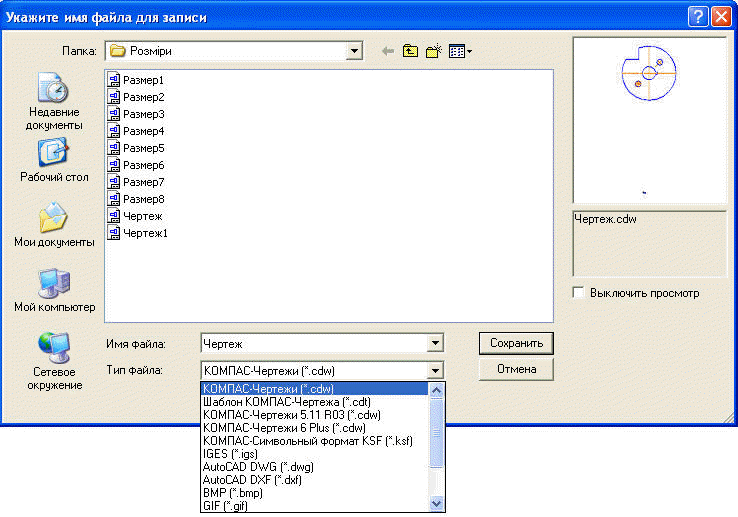Open Сетевое окружение location

[x=54, y=362]
